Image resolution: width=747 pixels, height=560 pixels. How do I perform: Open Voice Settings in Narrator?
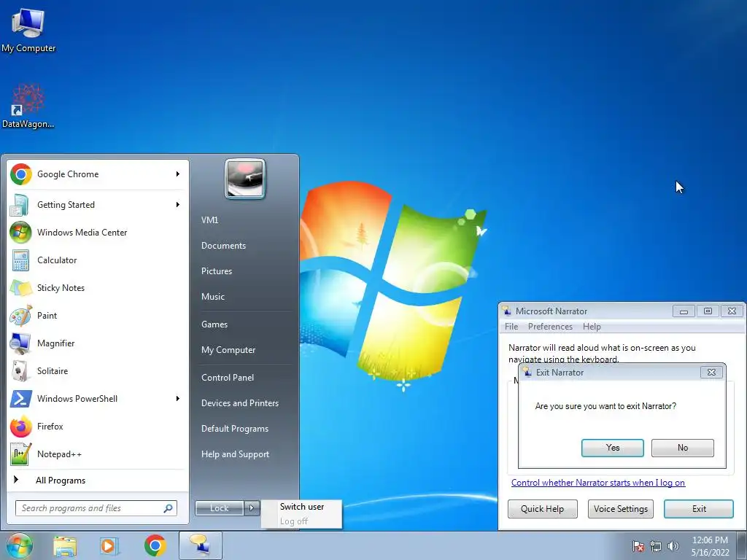pos(621,509)
